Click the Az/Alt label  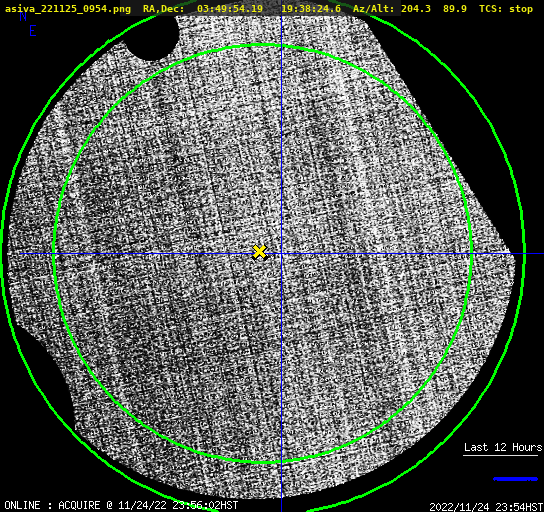point(373,8)
